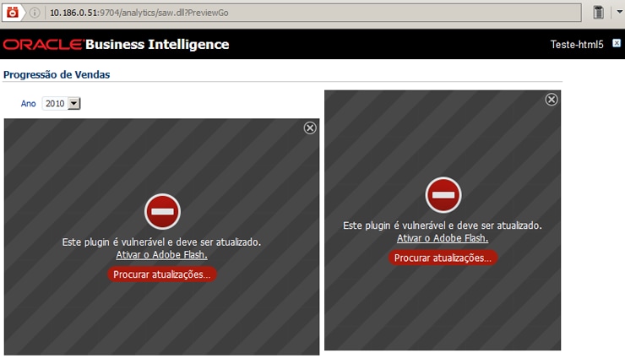625x364 pixels.
Task: Click the Teste-html5 title text
Action: pyautogui.click(x=577, y=44)
